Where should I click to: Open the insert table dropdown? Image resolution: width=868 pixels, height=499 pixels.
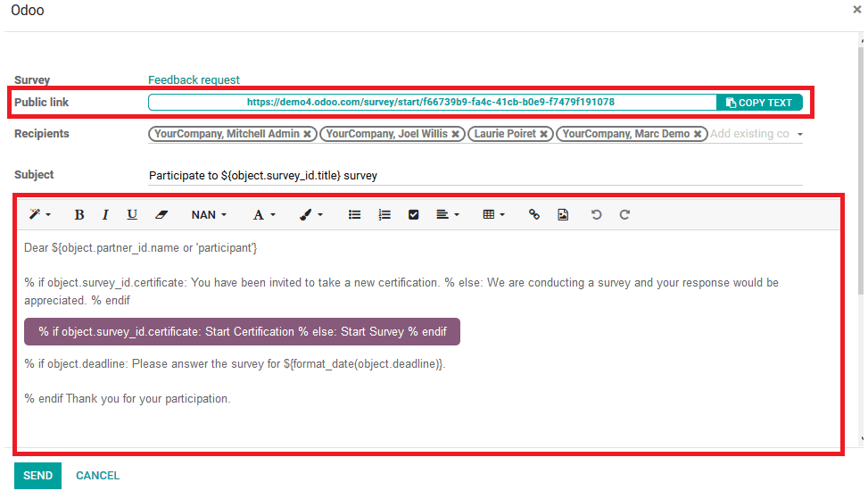494,215
